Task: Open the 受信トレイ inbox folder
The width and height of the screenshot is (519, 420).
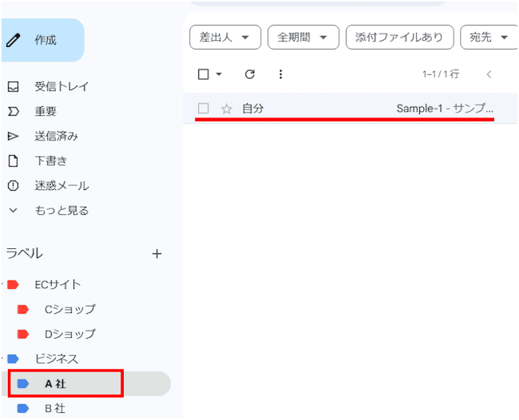Action: tap(61, 87)
